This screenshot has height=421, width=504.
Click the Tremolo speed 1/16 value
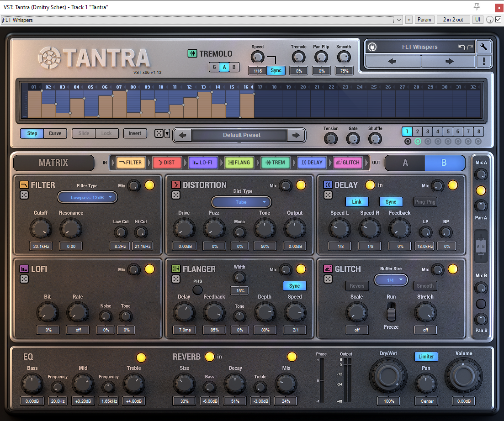click(257, 71)
